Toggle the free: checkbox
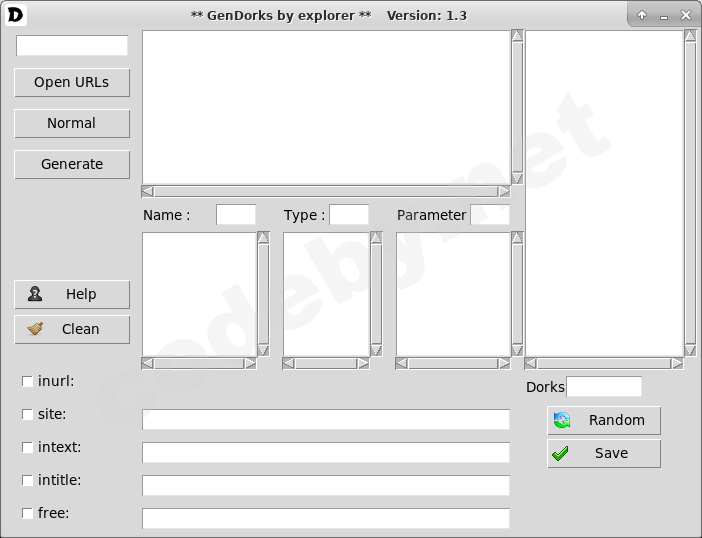This screenshot has height=538, width=702. tap(27, 513)
